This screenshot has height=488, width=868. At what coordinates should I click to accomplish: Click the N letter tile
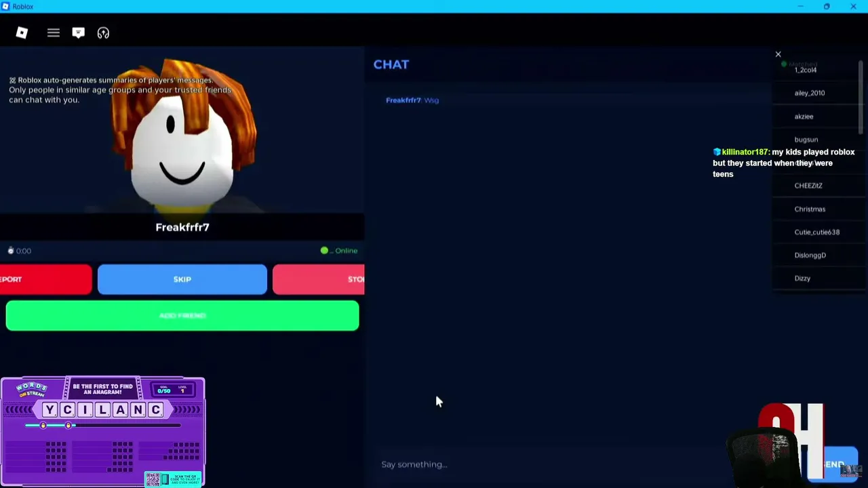(138, 409)
